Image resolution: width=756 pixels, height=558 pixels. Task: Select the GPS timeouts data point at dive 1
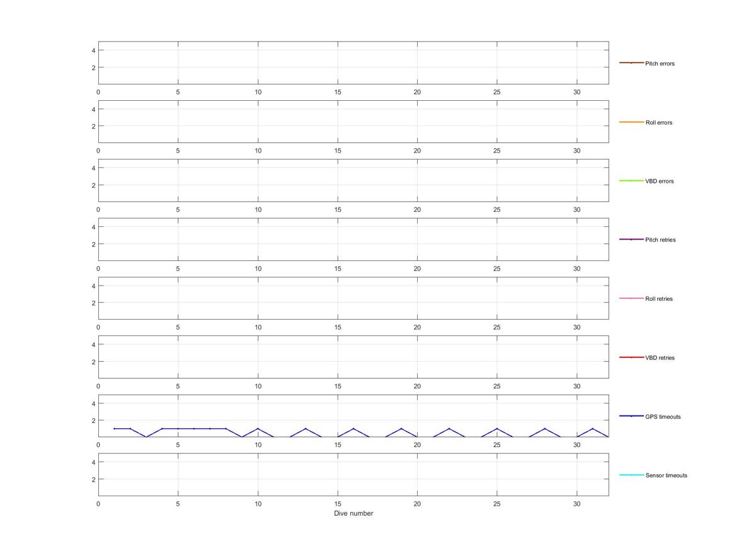tap(114, 429)
